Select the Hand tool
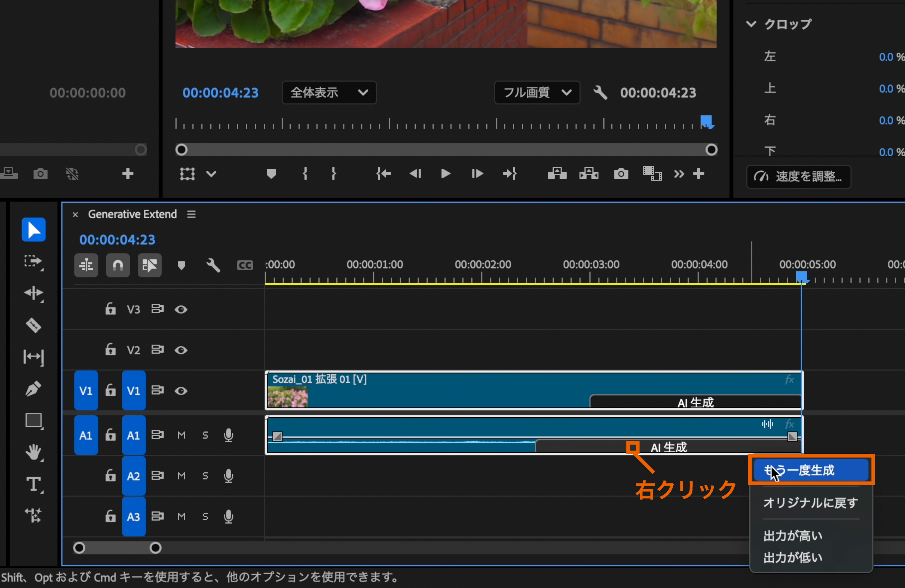This screenshot has height=588, width=905. (x=34, y=452)
